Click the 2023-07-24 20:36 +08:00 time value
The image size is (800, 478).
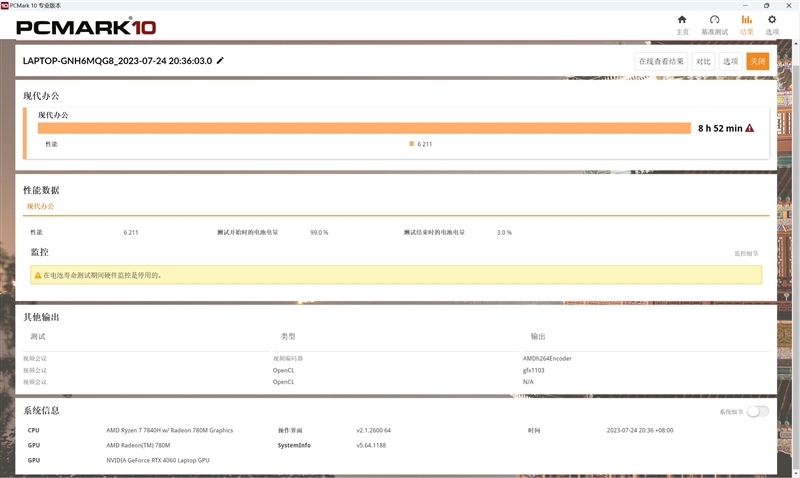pyautogui.click(x=640, y=431)
